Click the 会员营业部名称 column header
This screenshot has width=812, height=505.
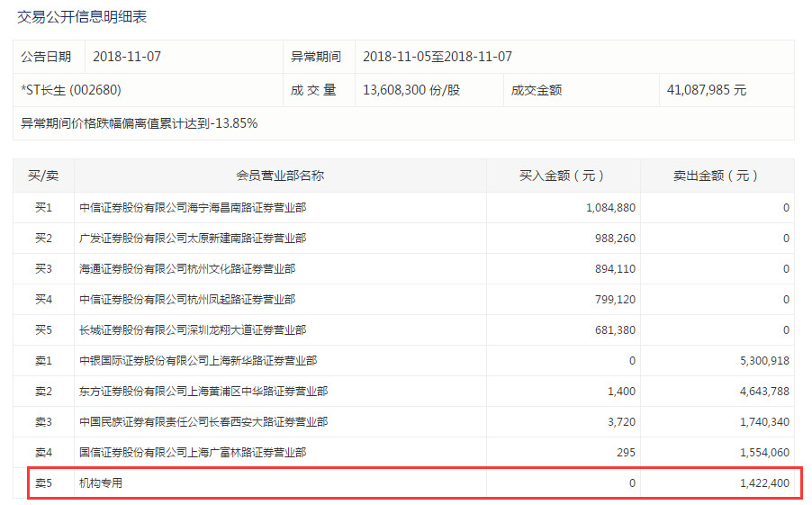[280, 176]
